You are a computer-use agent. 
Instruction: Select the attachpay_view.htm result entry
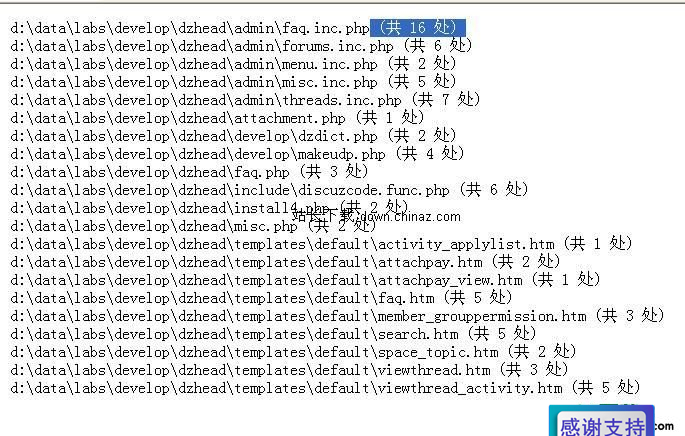tap(305, 280)
